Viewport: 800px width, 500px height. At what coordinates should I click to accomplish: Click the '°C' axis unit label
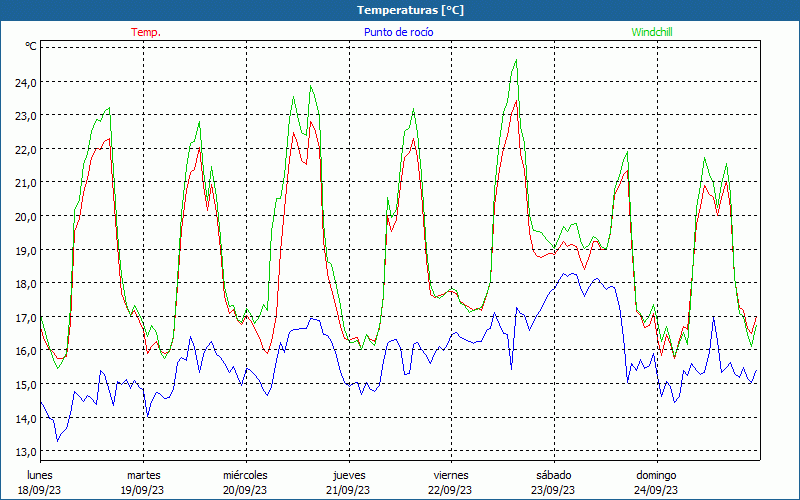pos(31,46)
